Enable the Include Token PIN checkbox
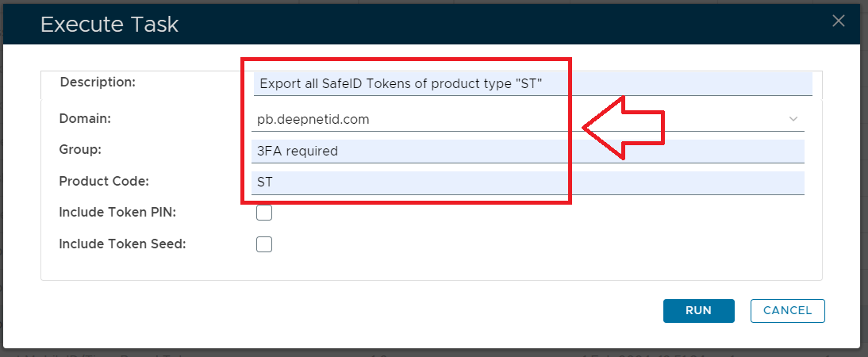The width and height of the screenshot is (868, 357). (x=264, y=213)
